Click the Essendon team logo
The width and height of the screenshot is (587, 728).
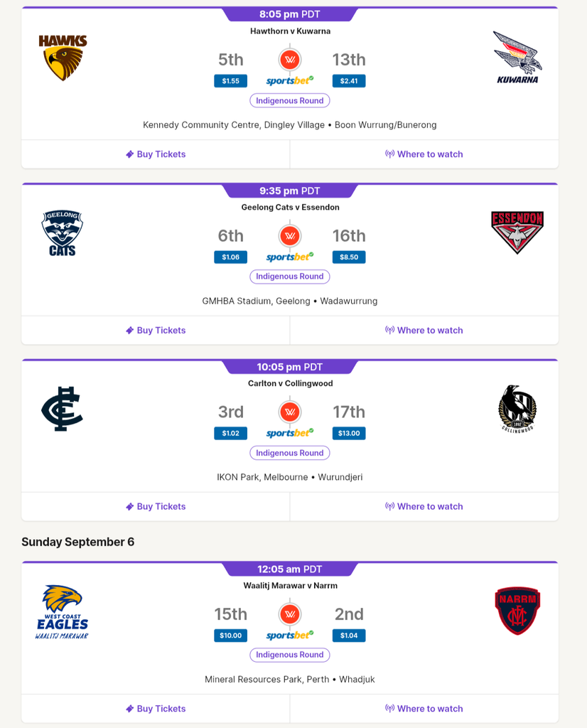coord(517,232)
